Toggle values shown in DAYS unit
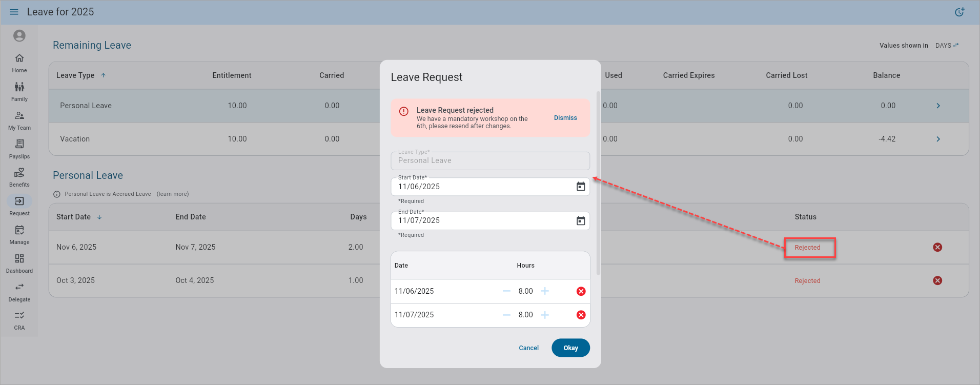This screenshot has width=980, height=385. 947,46
